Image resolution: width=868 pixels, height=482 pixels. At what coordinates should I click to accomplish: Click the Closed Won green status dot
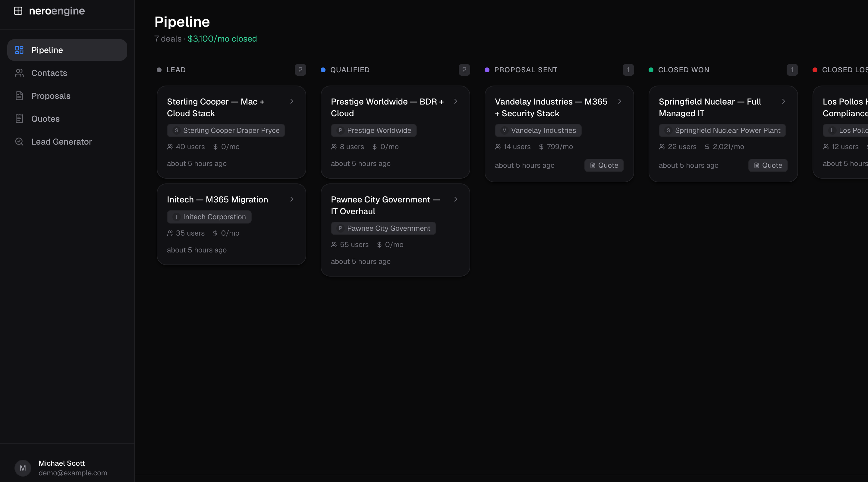tap(651, 70)
